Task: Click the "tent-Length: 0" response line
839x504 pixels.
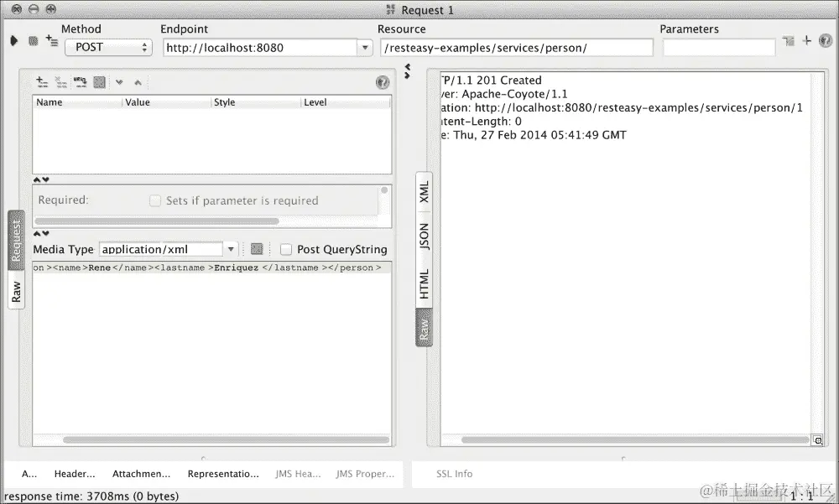Action: (481, 122)
